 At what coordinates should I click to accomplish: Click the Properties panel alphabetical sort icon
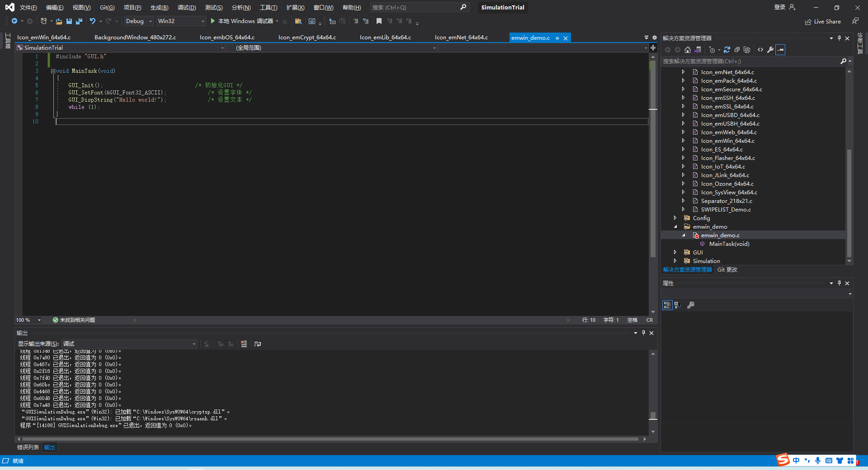pyautogui.click(x=678, y=305)
